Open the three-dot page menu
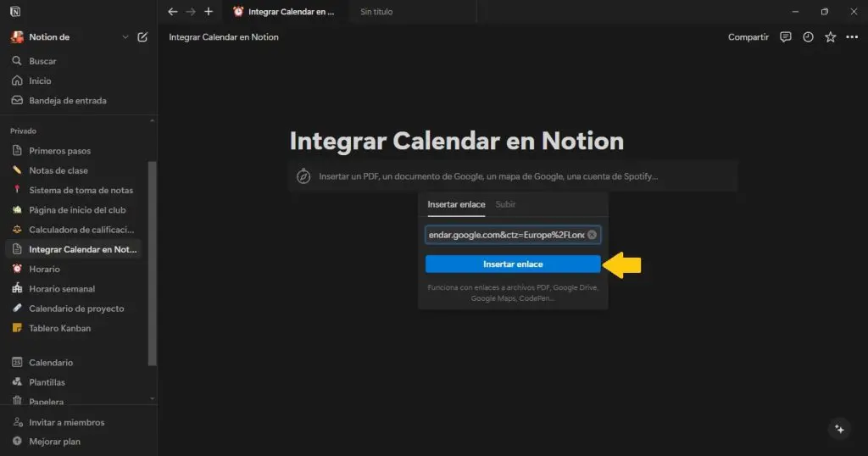The image size is (868, 456). pyautogui.click(x=852, y=37)
